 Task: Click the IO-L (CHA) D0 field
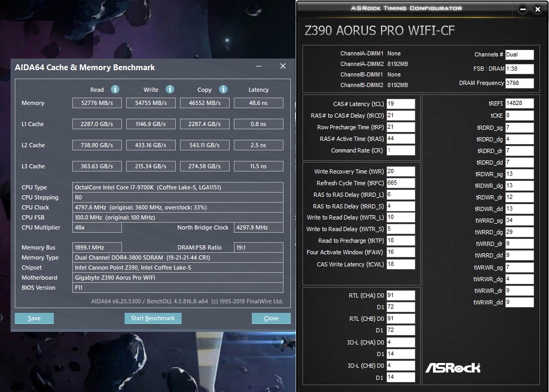(401, 342)
